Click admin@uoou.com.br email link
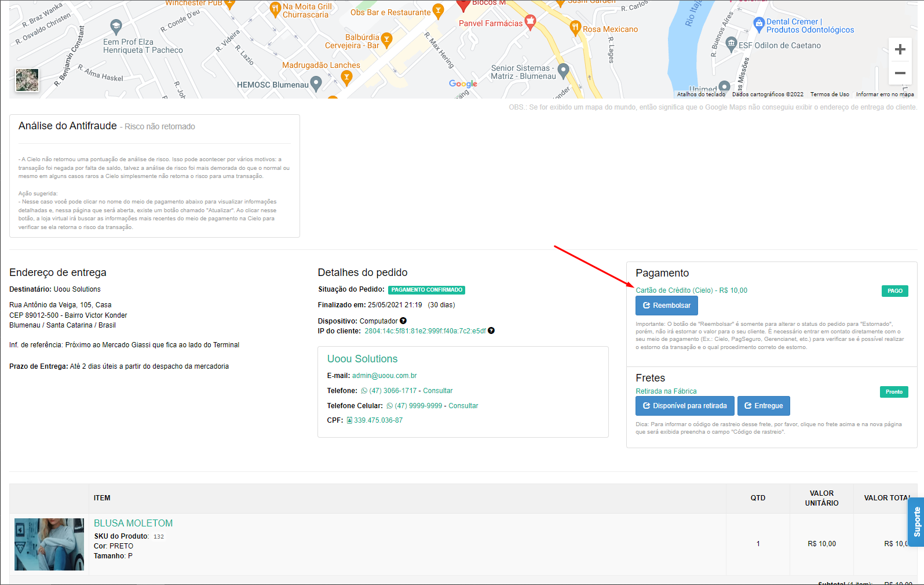This screenshot has height=585, width=924. [x=384, y=376]
